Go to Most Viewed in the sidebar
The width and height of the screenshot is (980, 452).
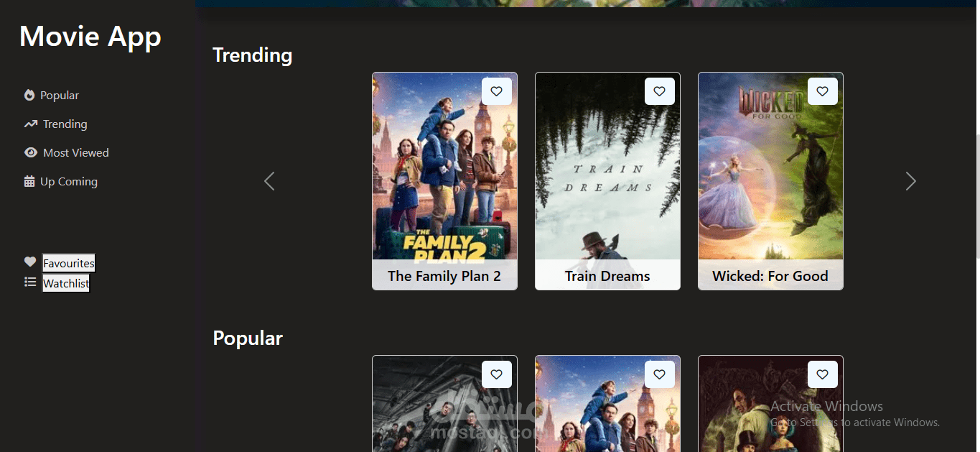75,152
